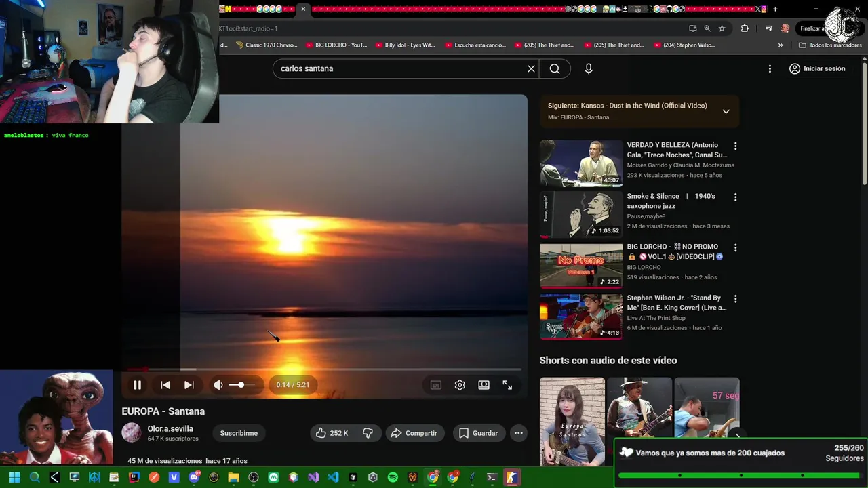
Task: Open options for Stephen Wilson Jr. video
Action: 735,299
